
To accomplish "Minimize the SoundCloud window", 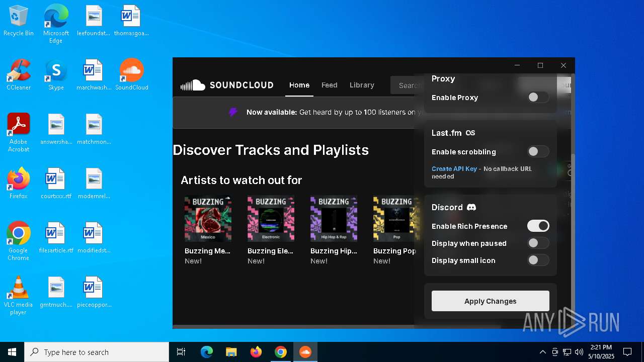I will (x=517, y=65).
